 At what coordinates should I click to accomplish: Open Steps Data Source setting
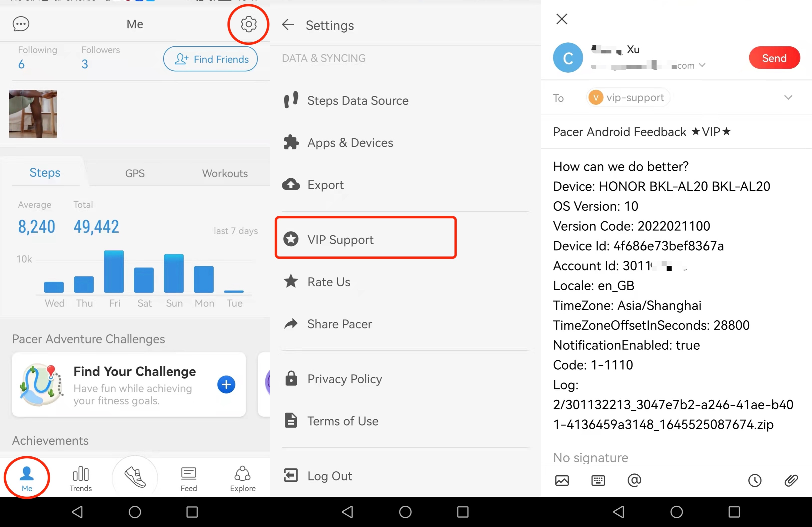405,101
